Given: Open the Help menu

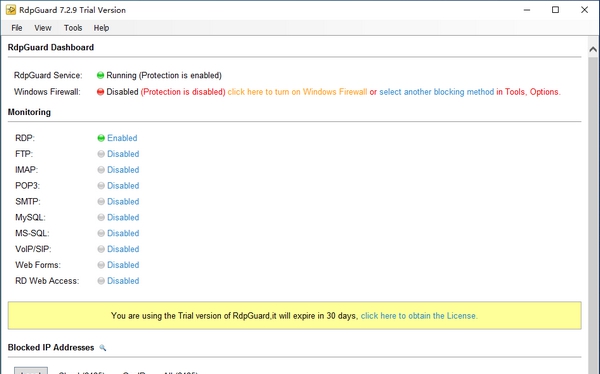Looking at the screenshot, I should 101,28.
